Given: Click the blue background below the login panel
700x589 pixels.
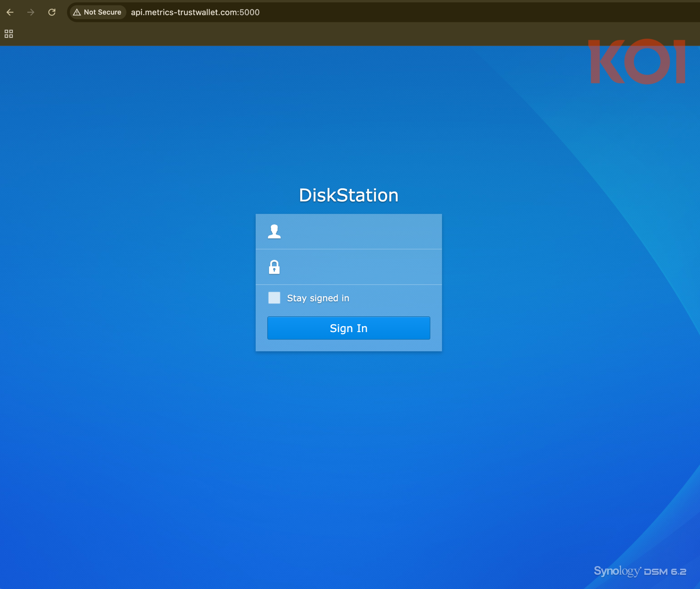Looking at the screenshot, I should tap(349, 444).
